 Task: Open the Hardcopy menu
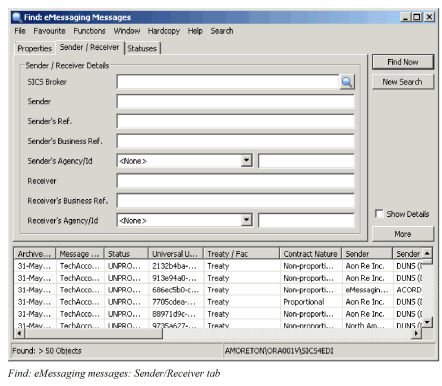pos(164,31)
